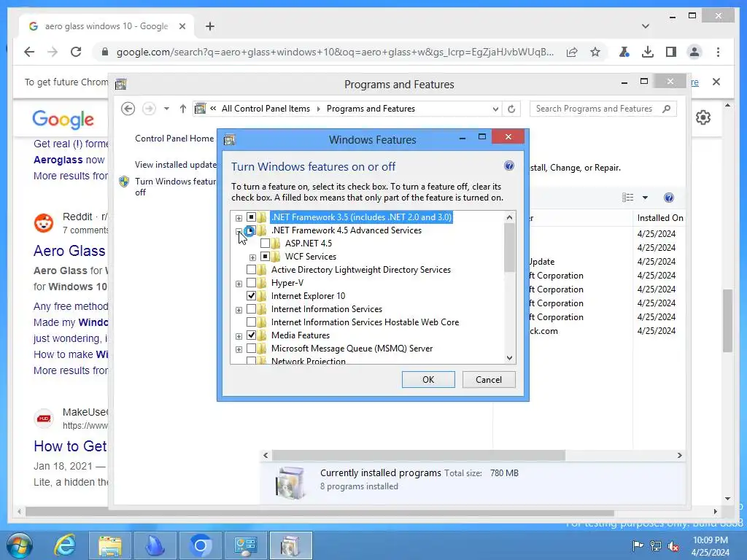747x560 pixels.
Task: Open the view options dropdown arrow
Action: (x=645, y=198)
